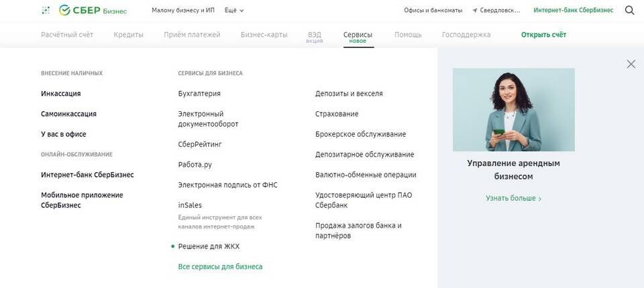Open Электронная подпись от ФНС
The height and width of the screenshot is (288, 644).
(x=228, y=185)
